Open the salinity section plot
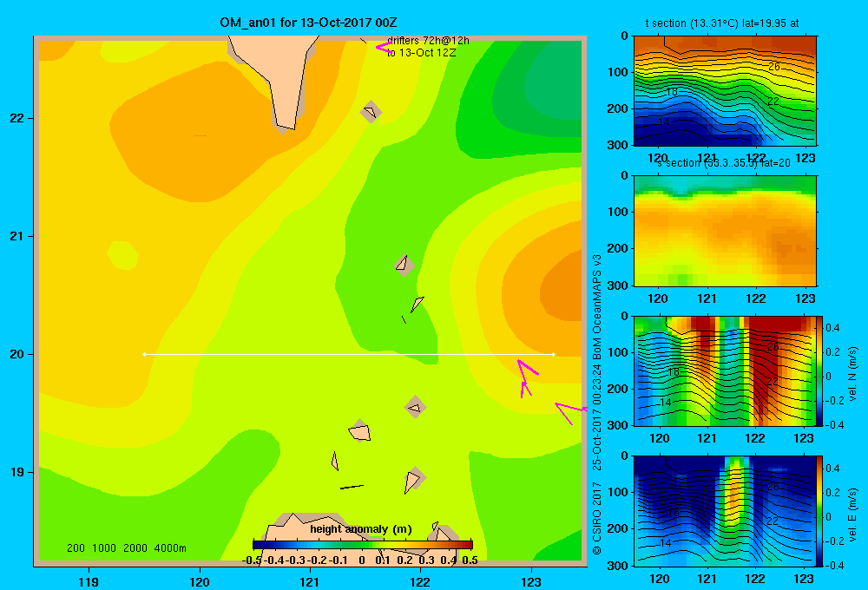This screenshot has height=590, width=868. pyautogui.click(x=725, y=231)
